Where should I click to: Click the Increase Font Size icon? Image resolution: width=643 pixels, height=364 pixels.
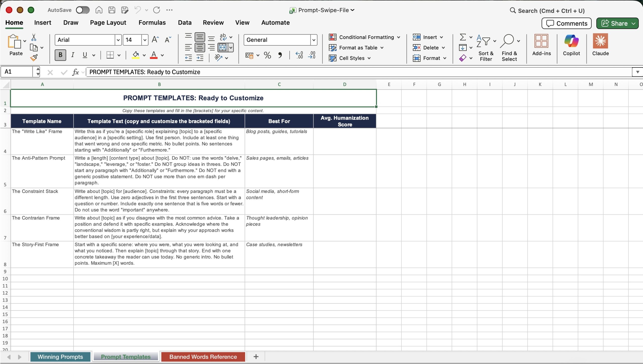coord(155,40)
